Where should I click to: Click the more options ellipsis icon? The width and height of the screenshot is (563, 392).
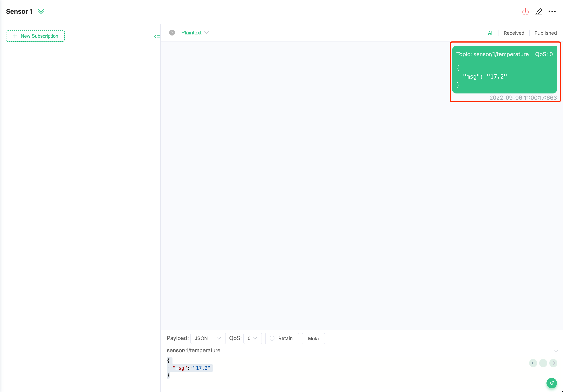click(x=552, y=11)
